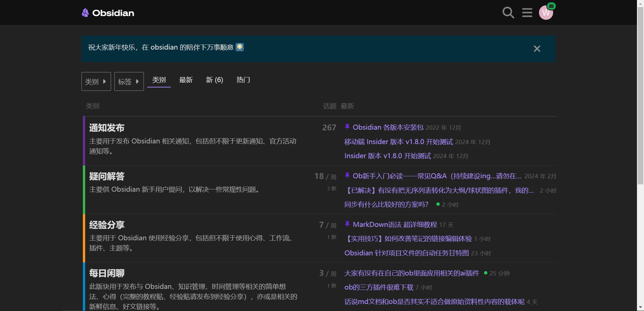Dismiss the new year announcement banner
The height and width of the screenshot is (311, 644).
pos(537,49)
